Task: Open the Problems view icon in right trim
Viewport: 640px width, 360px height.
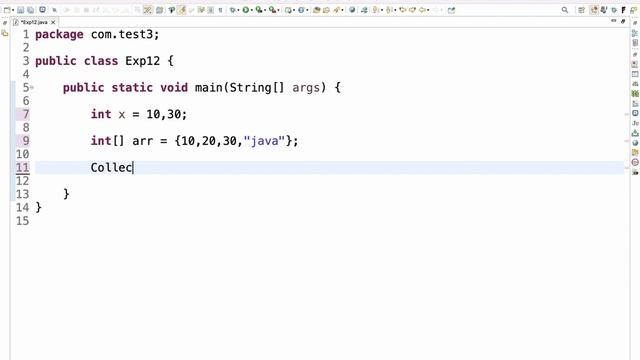Action: coord(635,64)
